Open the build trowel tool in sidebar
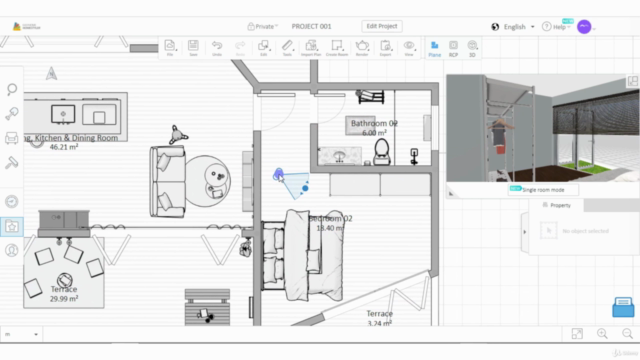The width and height of the screenshot is (640, 360). (x=12, y=113)
